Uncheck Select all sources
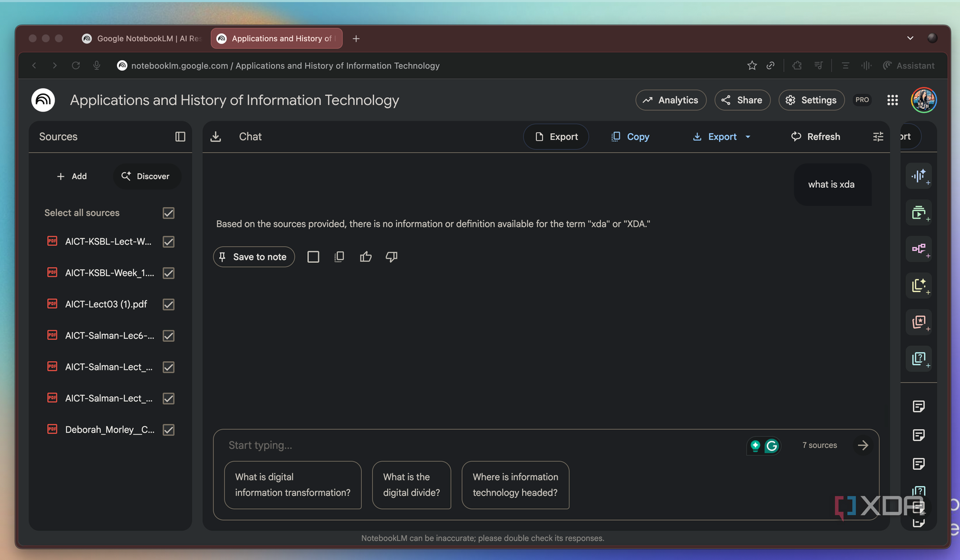 [x=168, y=213]
